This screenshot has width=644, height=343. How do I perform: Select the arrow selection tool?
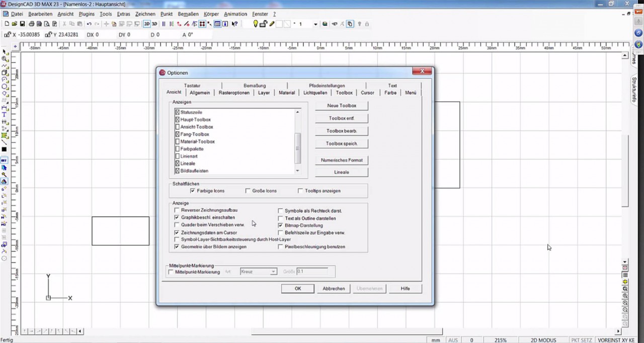point(4,51)
